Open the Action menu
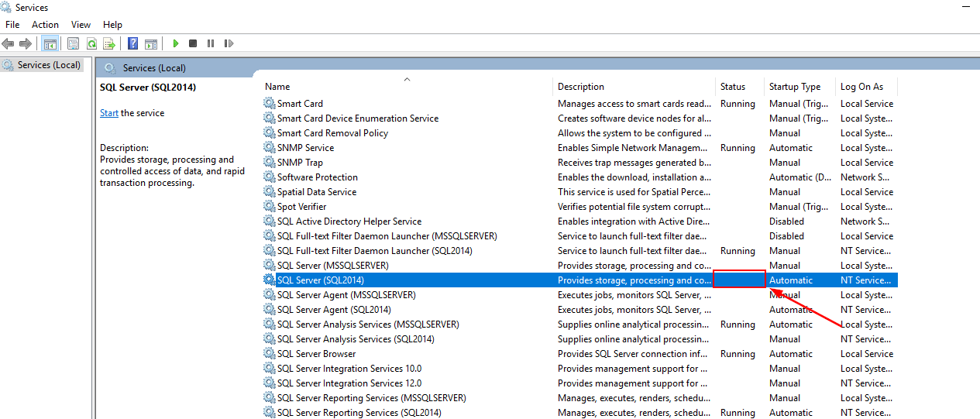Image resolution: width=980 pixels, height=419 pixels. pyautogui.click(x=45, y=25)
